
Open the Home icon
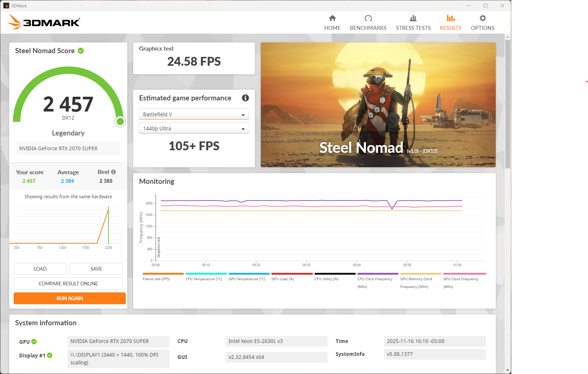[332, 18]
